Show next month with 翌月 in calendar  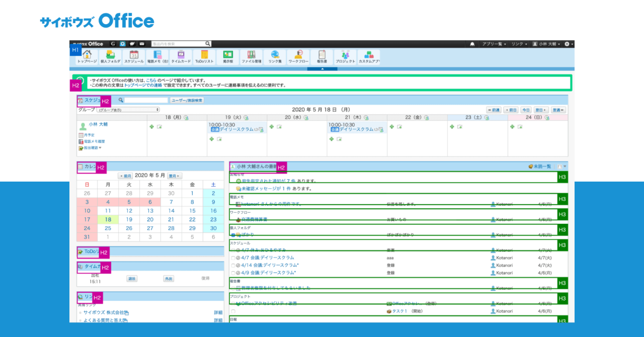coord(174,176)
